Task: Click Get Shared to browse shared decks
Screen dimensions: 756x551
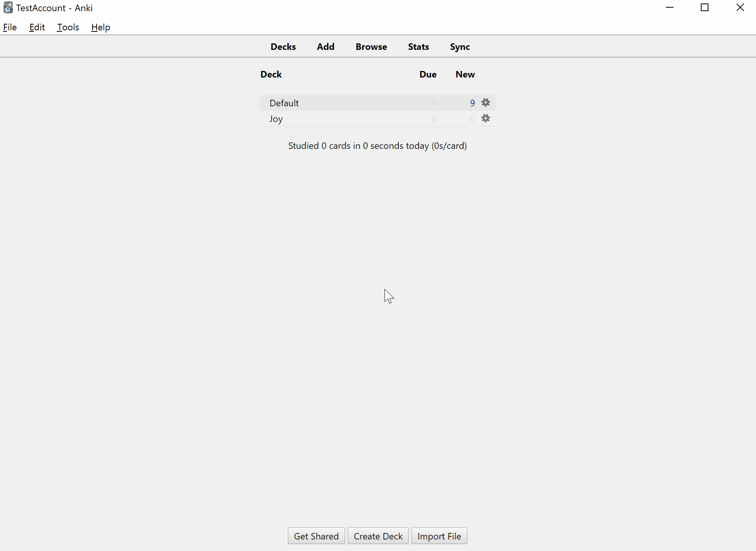Action: tap(316, 536)
